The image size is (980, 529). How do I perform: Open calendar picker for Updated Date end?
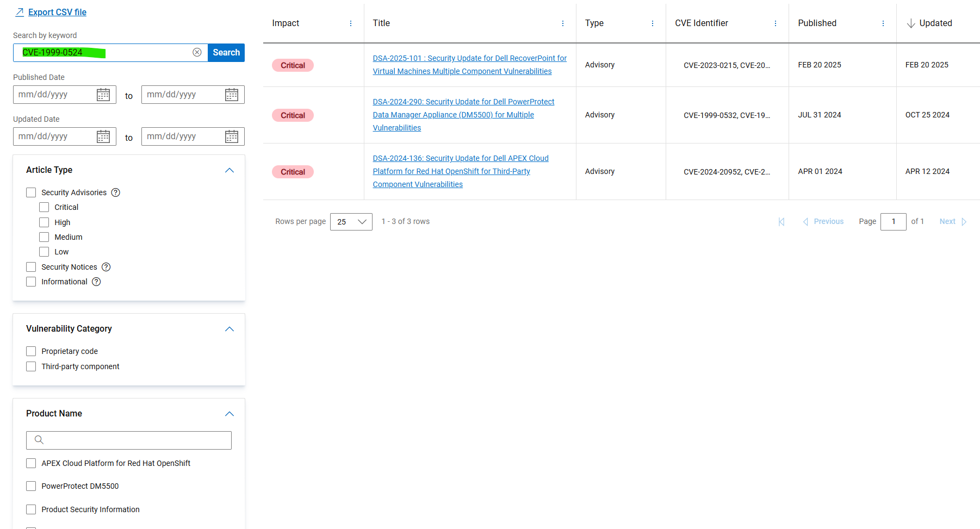232,136
